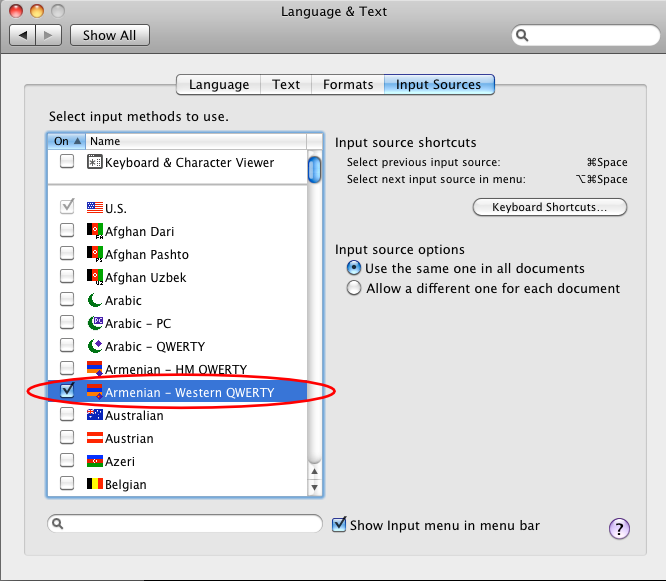
Task: Click the Austrian flag icon
Action: pyautogui.click(x=95, y=438)
